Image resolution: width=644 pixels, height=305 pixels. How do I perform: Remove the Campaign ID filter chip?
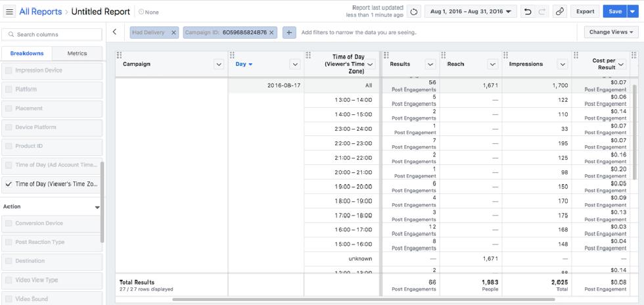(x=272, y=32)
